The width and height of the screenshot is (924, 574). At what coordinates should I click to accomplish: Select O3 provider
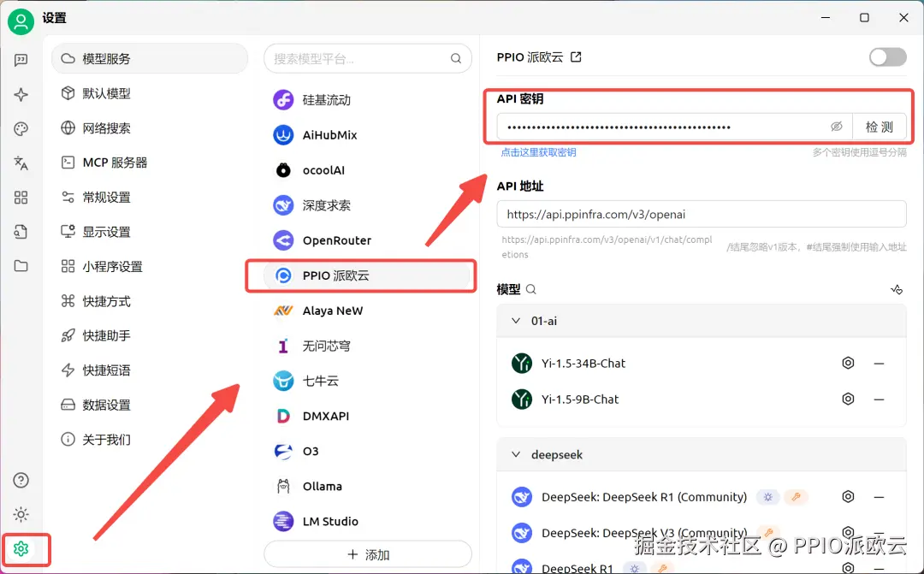368,451
